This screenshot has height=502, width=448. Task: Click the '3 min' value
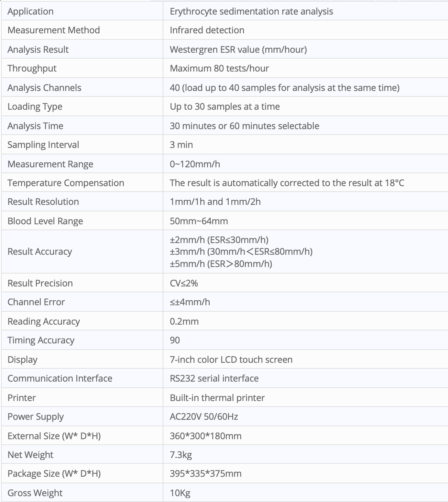tap(181, 145)
